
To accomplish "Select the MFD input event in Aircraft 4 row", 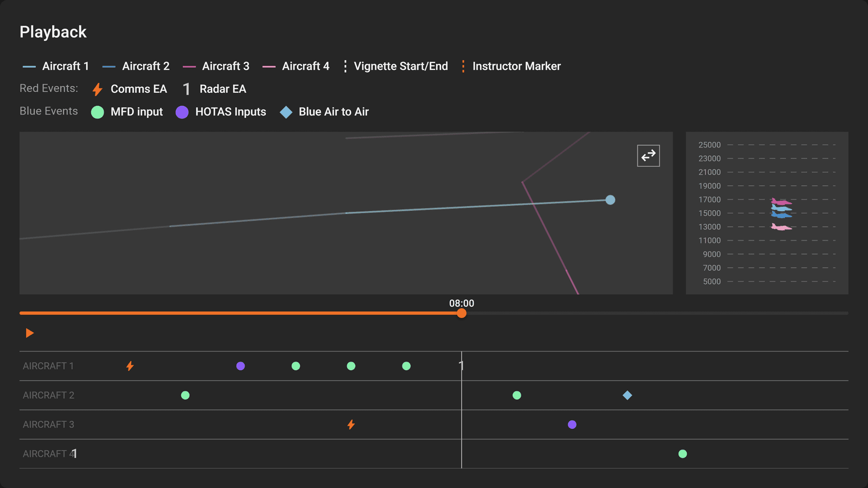I will (x=682, y=454).
